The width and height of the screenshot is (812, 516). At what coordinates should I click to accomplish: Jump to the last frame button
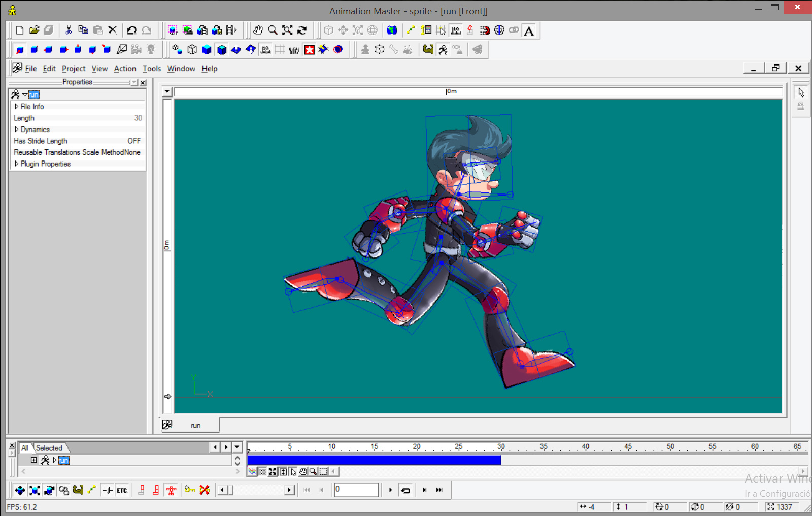(439, 490)
